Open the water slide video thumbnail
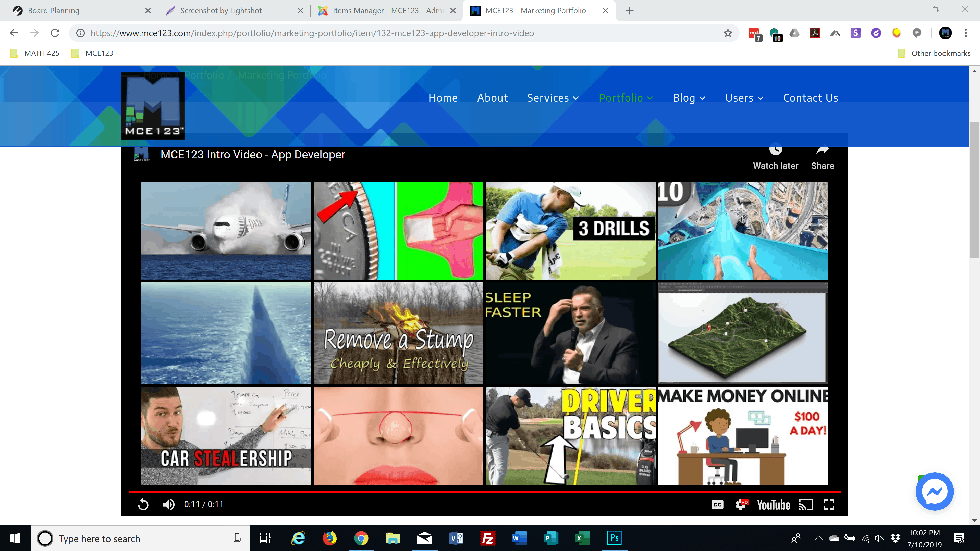980x551 pixels. (743, 230)
